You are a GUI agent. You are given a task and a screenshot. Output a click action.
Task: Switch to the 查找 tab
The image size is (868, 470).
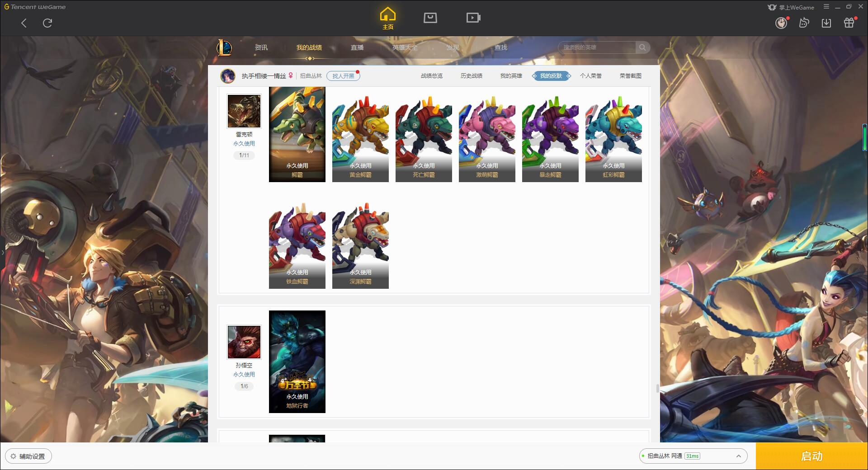(501, 47)
